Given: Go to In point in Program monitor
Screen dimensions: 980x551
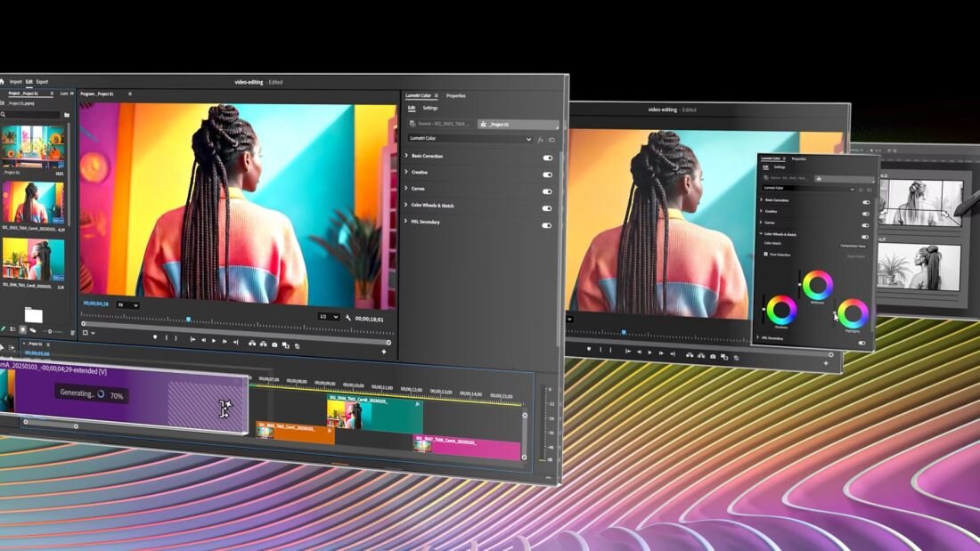Looking at the screenshot, I should (x=192, y=340).
